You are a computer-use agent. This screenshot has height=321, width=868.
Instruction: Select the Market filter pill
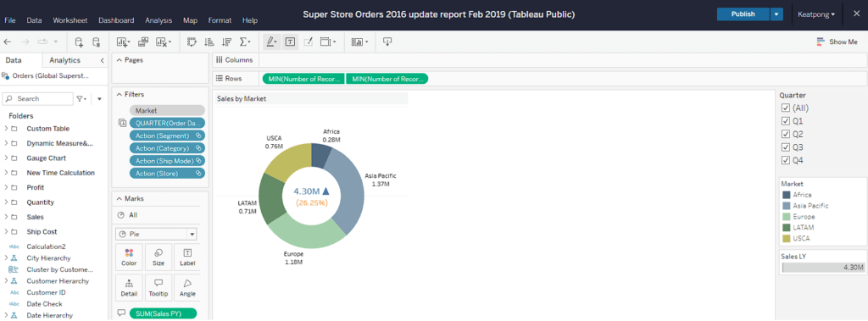pyautogui.click(x=167, y=111)
